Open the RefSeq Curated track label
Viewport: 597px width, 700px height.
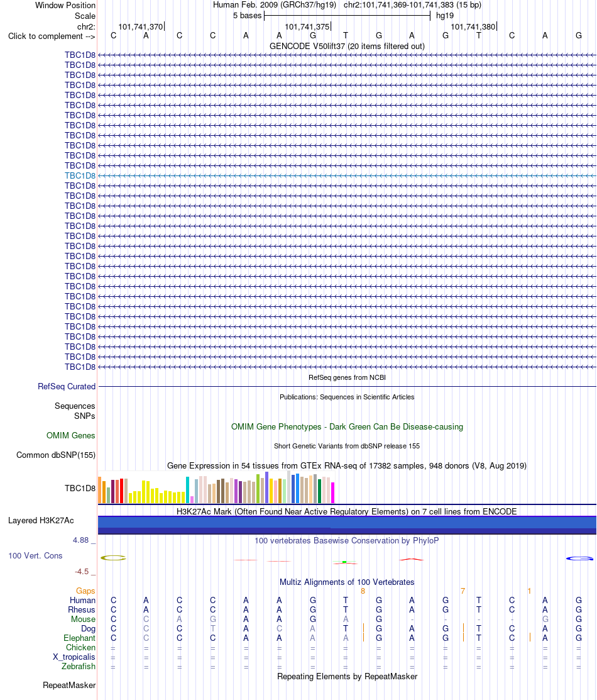67,387
